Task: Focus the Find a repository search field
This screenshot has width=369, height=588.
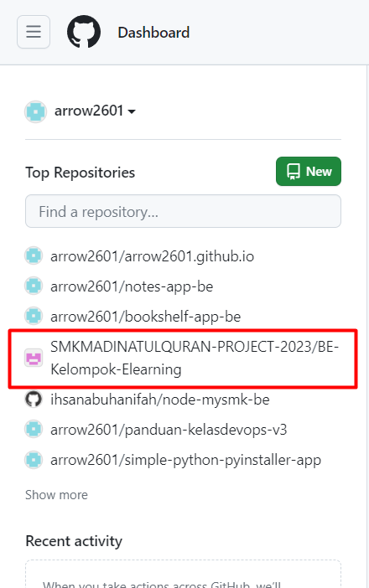Action: pyautogui.click(x=183, y=211)
